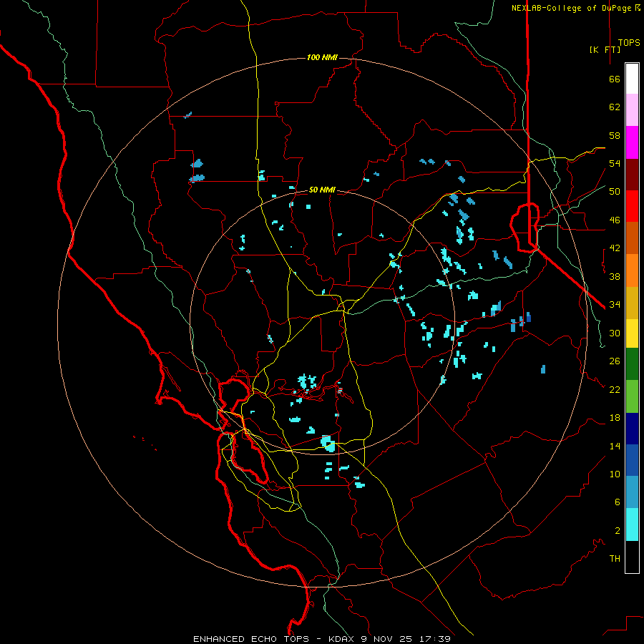Click the cyan legend swatch
Image resolution: width=644 pixels, height=644 pixels.
click(x=632, y=525)
